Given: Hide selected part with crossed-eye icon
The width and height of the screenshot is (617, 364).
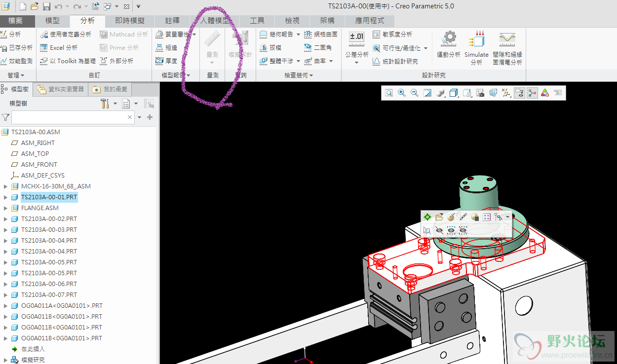Looking at the screenshot, I should 439,230.
